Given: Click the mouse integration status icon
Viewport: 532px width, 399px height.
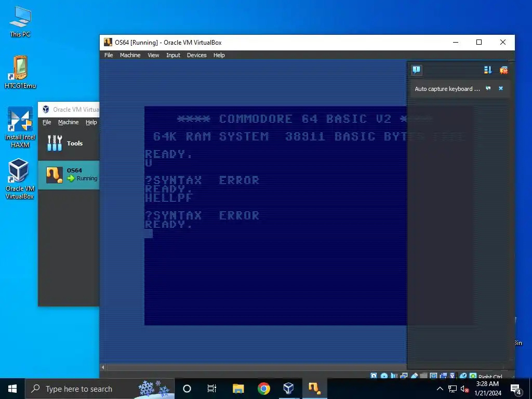Looking at the screenshot, I should [x=463, y=376].
